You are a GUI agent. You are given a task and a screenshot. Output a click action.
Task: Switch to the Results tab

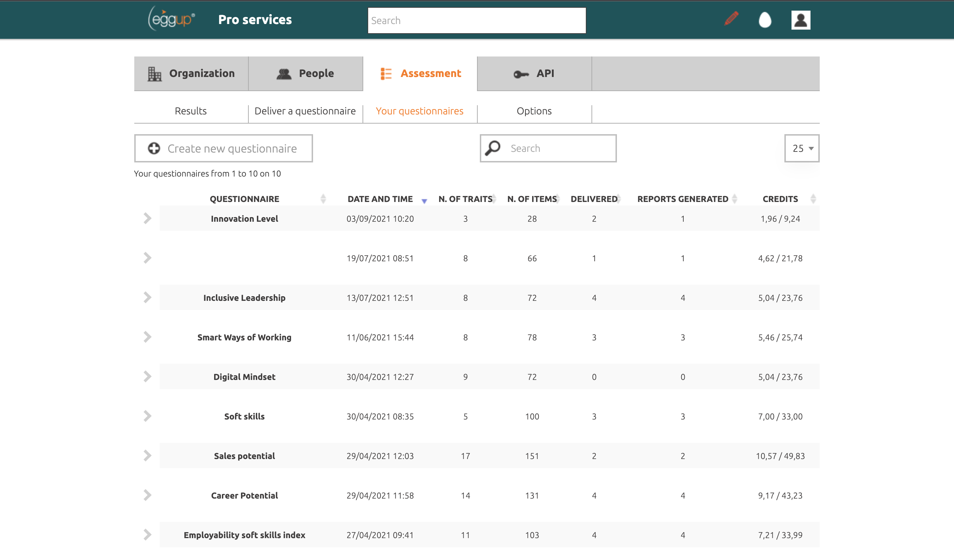[x=190, y=111]
